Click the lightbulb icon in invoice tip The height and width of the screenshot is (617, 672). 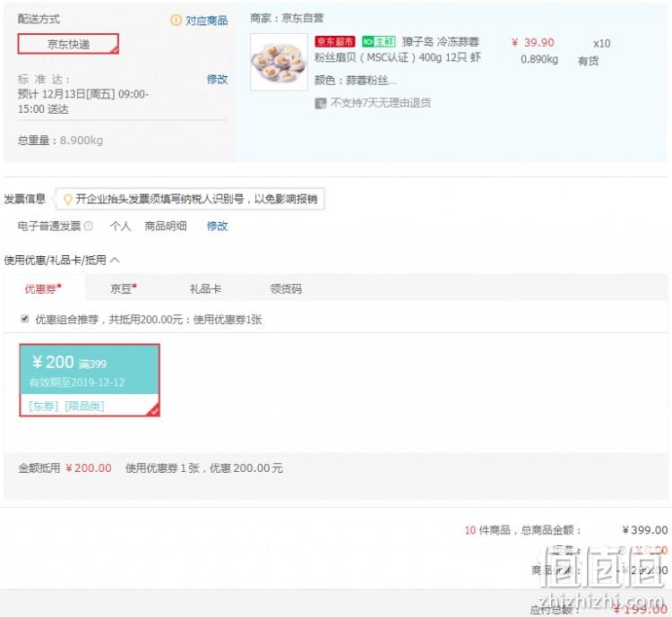67,199
